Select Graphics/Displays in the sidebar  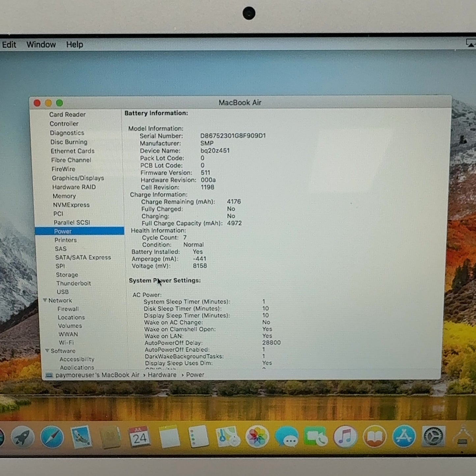click(x=78, y=178)
